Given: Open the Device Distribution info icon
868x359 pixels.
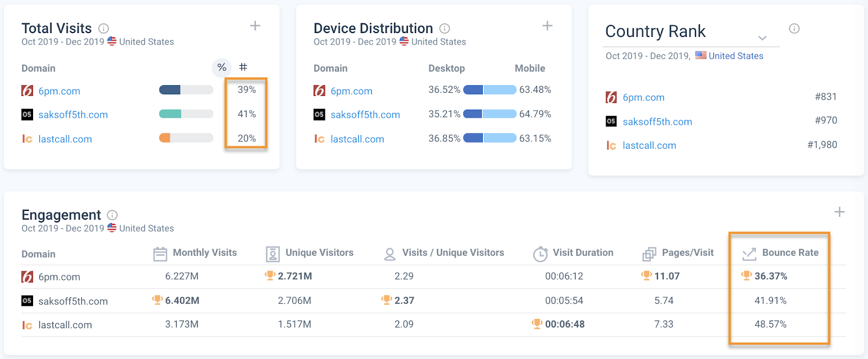Looking at the screenshot, I should click(x=445, y=28).
